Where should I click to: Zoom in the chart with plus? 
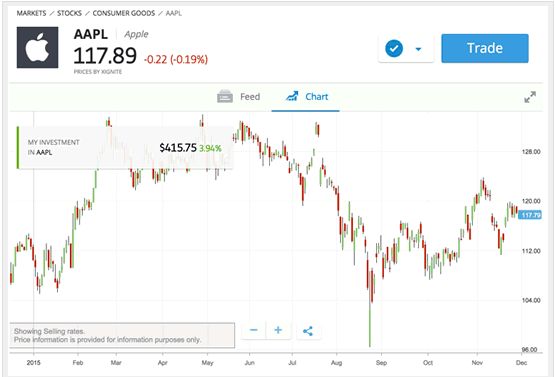[278, 330]
